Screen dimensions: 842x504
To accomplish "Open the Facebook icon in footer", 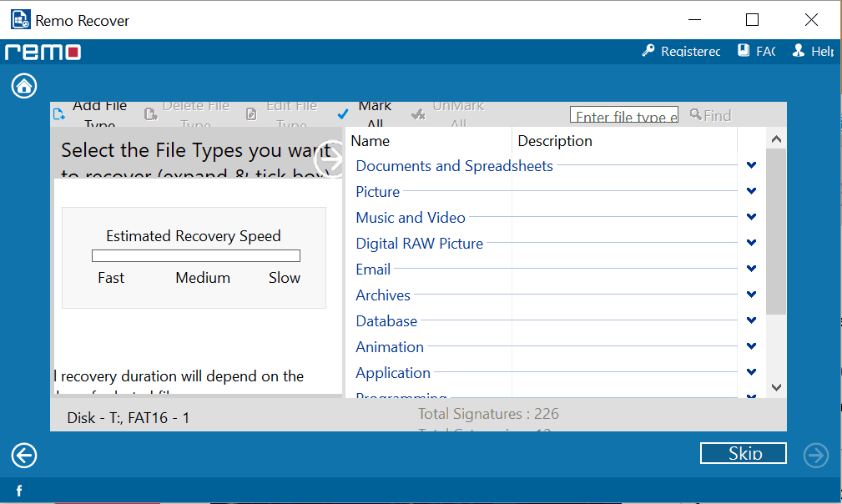I will tap(19, 491).
